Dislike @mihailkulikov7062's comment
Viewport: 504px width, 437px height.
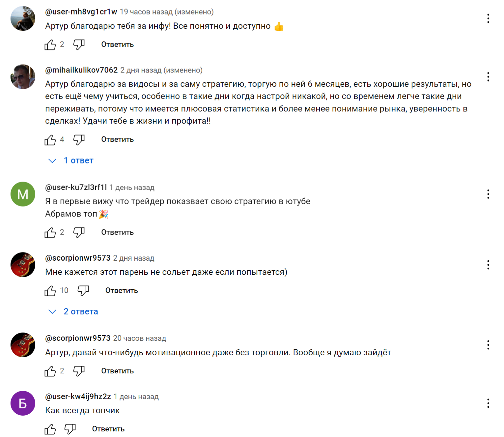(x=79, y=140)
